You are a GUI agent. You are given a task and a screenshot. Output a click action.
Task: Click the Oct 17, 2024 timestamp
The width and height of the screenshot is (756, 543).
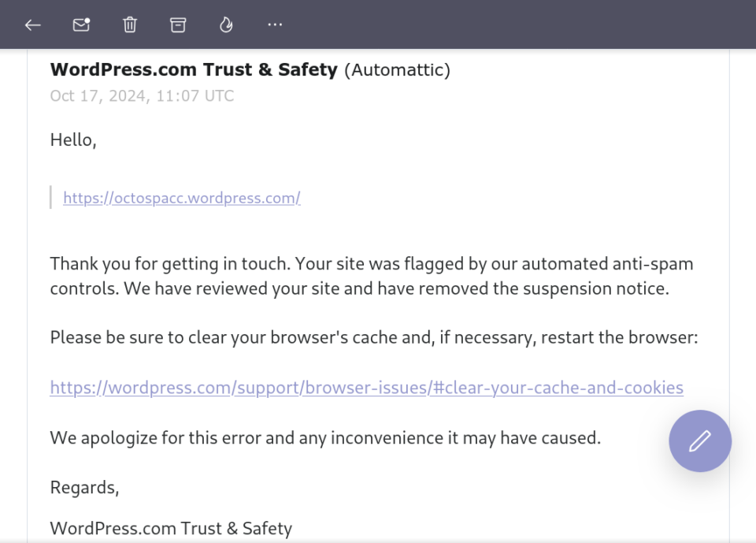pos(142,95)
